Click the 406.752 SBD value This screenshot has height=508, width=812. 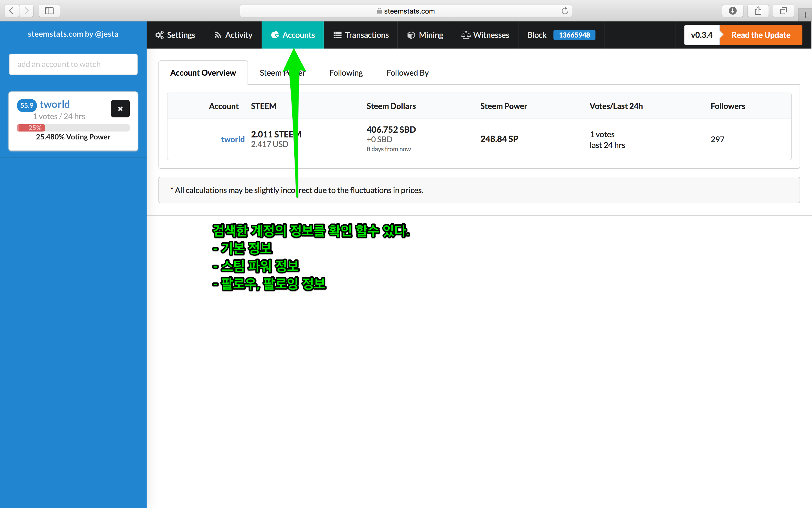(391, 129)
